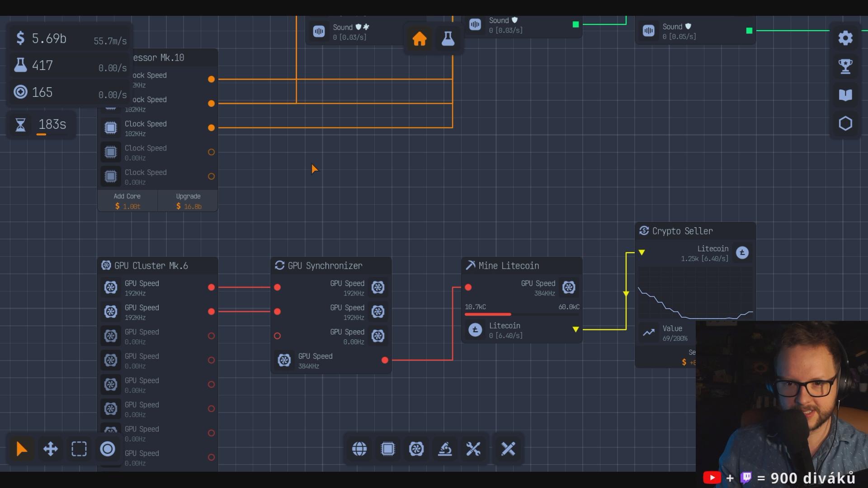Click the Mine Litecoin red progress bar

pos(488,314)
